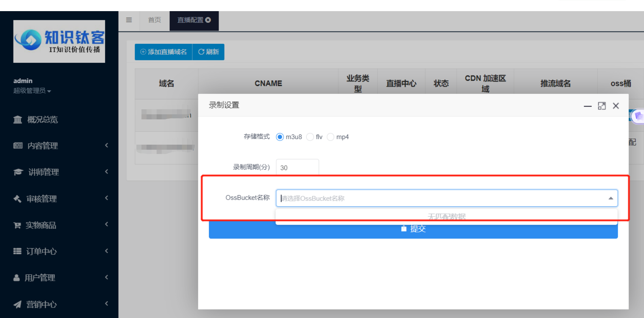Viewport: 644px width, 318px height.
Task: Click the chevron next to 内容管理
Action: pyautogui.click(x=106, y=145)
